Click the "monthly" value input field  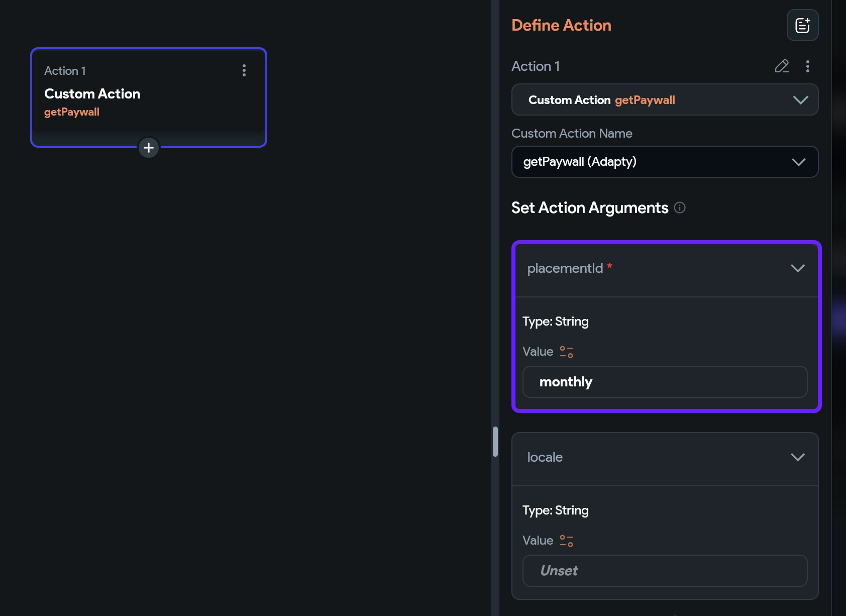click(665, 382)
